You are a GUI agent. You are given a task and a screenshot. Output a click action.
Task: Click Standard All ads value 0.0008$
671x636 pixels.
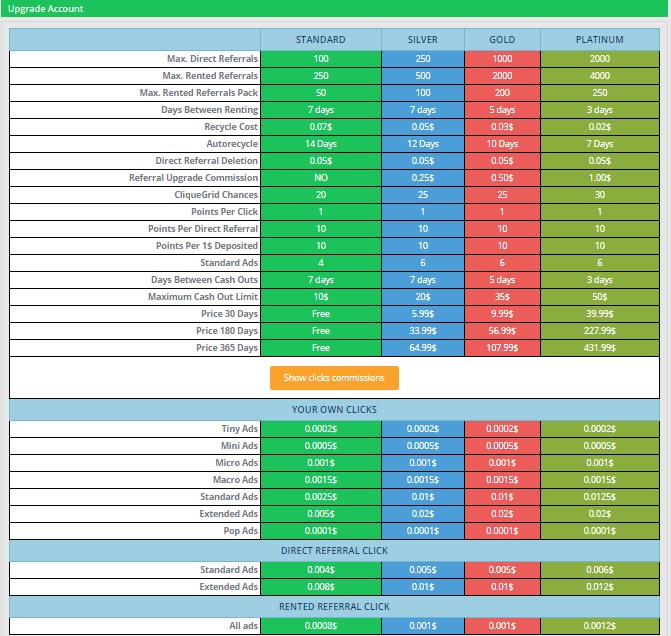[x=321, y=626]
